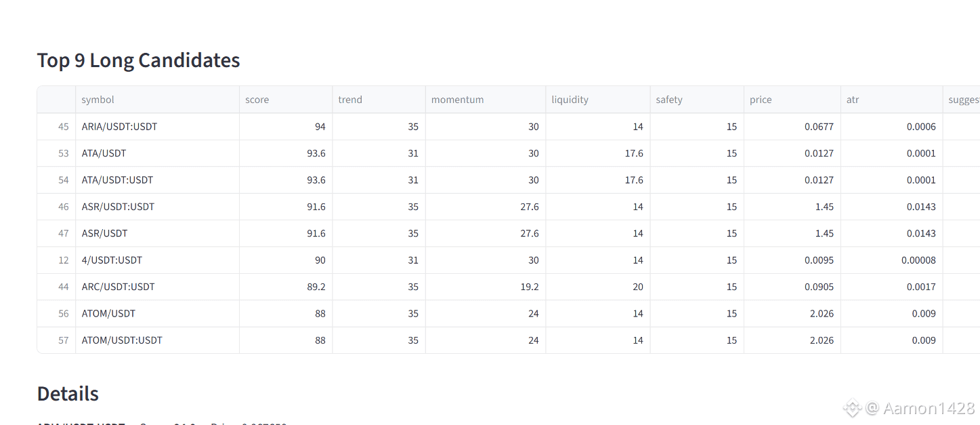Sort table by the score column header
Image resolution: width=980 pixels, height=425 pixels.
pyautogui.click(x=257, y=100)
